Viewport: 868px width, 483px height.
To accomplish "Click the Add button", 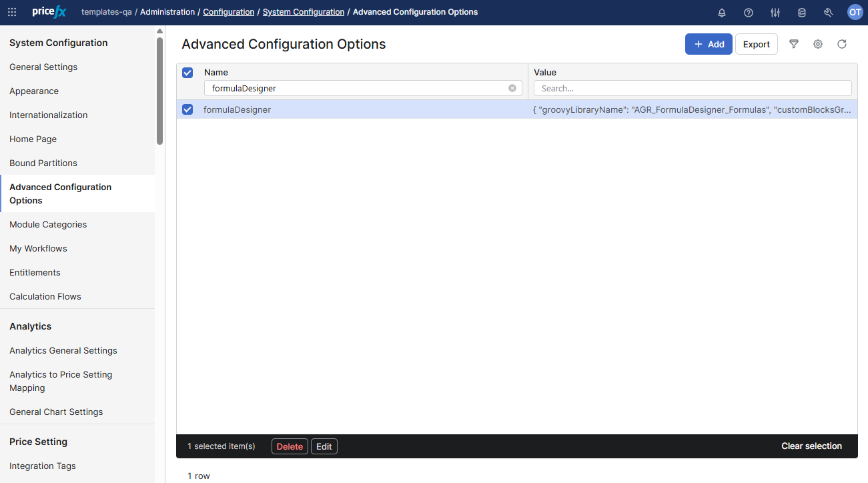I will [709, 44].
